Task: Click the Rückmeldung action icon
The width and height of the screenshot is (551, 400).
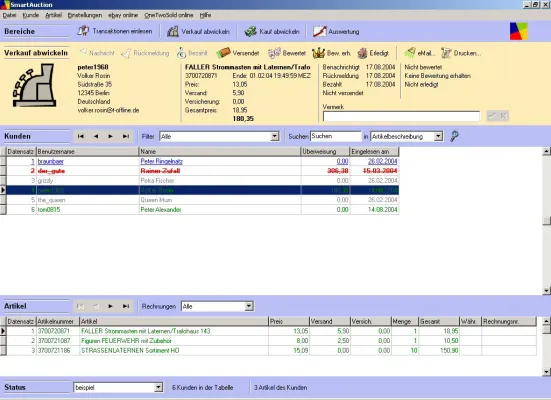Action: [126, 53]
